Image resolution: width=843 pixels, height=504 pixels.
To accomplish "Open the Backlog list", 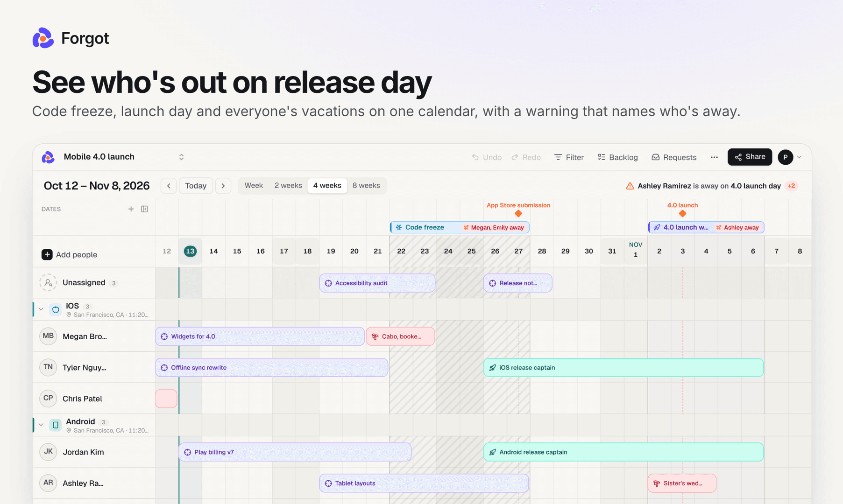I will pyautogui.click(x=617, y=157).
